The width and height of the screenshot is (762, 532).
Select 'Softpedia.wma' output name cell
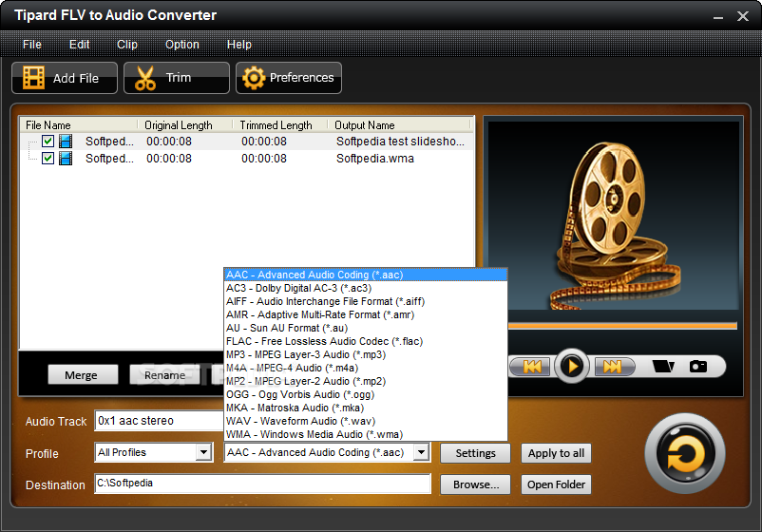coord(375,159)
